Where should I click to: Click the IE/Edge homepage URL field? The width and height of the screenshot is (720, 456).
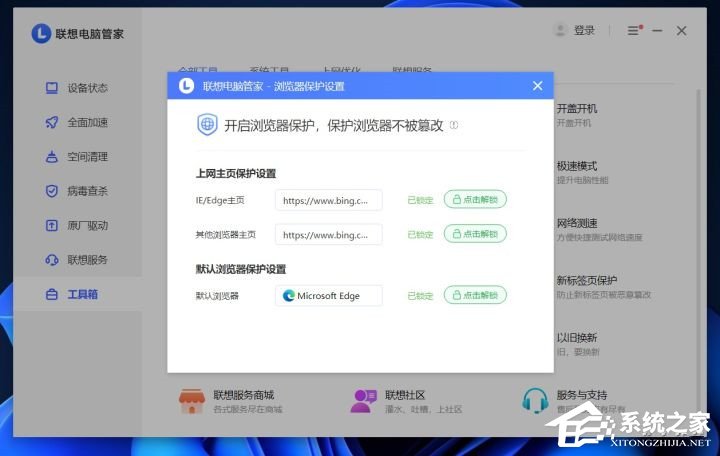point(329,200)
